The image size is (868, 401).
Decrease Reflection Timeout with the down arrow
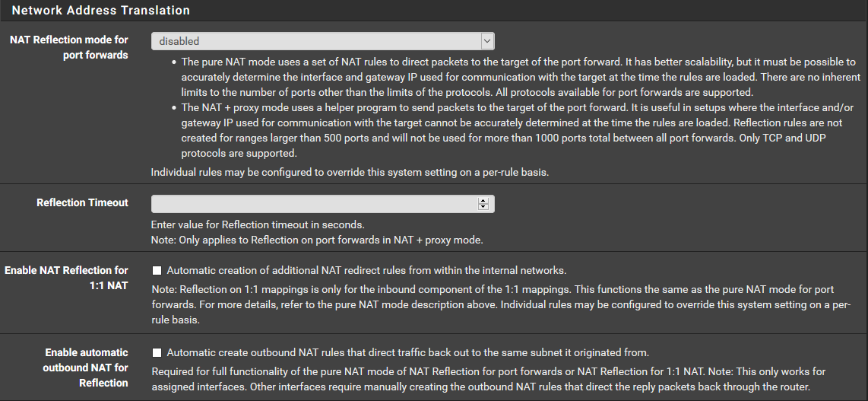tap(483, 207)
